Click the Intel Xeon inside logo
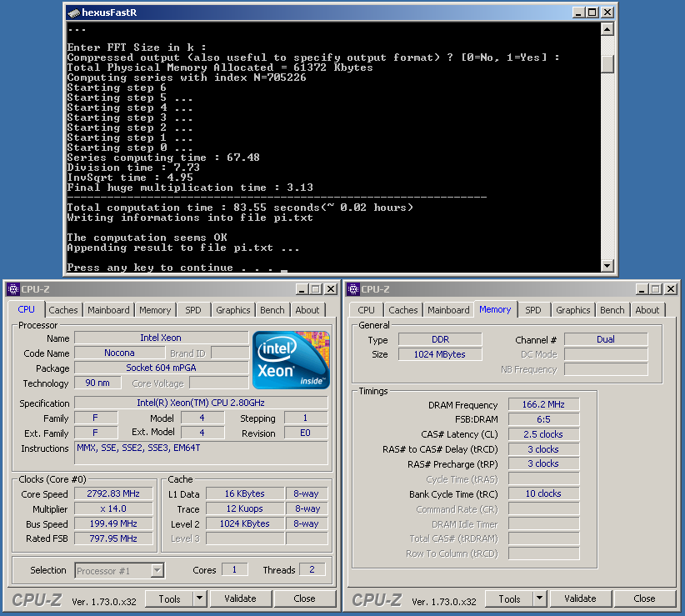 pyautogui.click(x=291, y=360)
